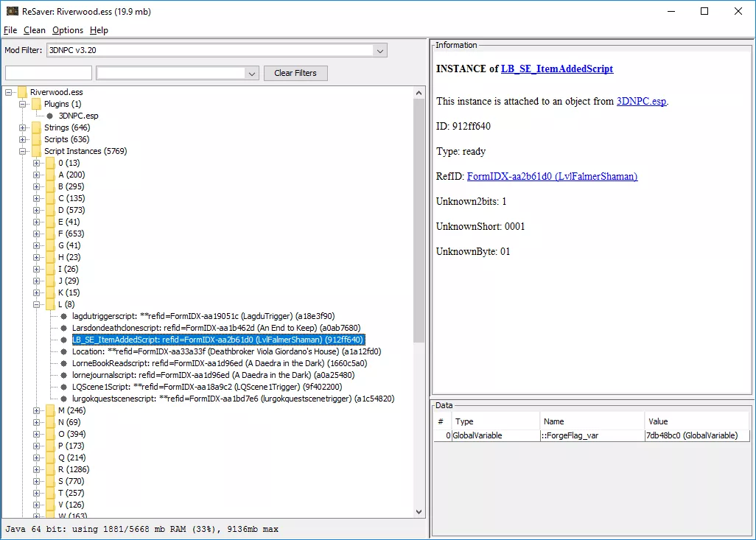The width and height of the screenshot is (756, 540).
Task: Click the folder icon for group R (1286)
Action: [50, 469]
